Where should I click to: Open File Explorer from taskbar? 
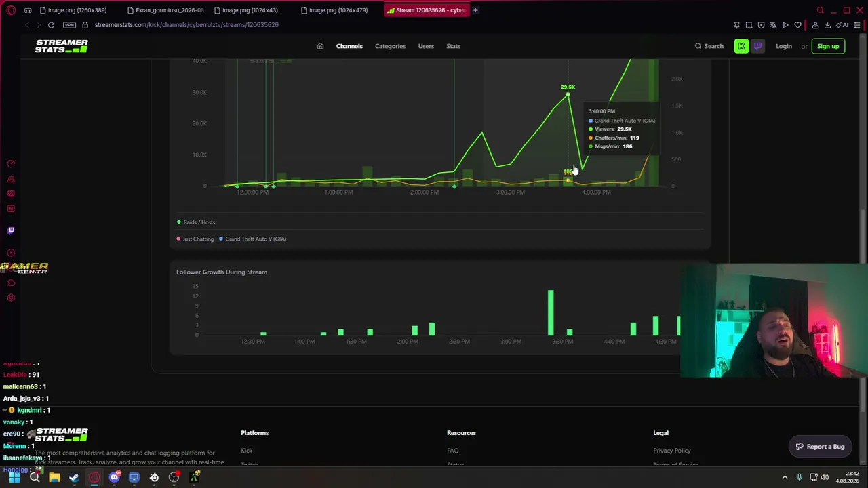pyautogui.click(x=54, y=477)
